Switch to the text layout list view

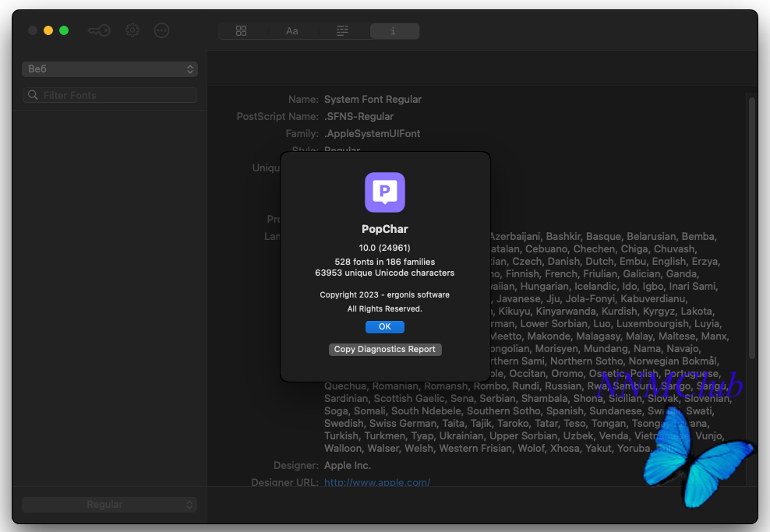tap(343, 31)
